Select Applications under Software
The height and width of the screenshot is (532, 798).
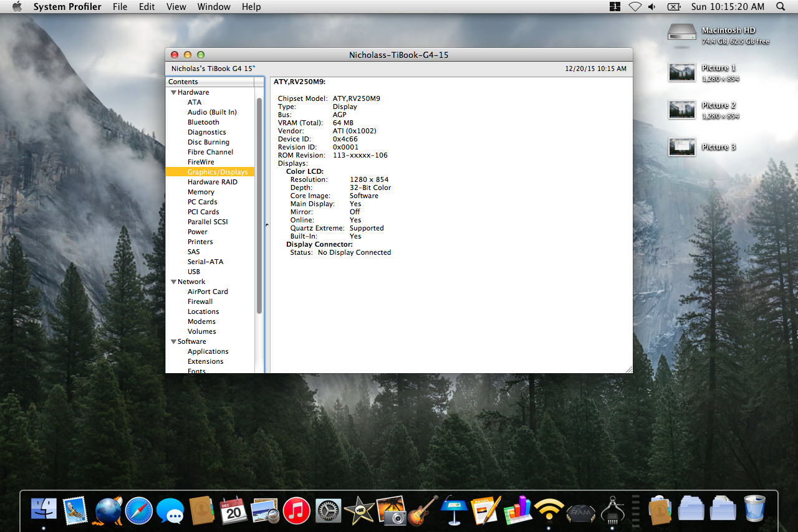tap(208, 351)
